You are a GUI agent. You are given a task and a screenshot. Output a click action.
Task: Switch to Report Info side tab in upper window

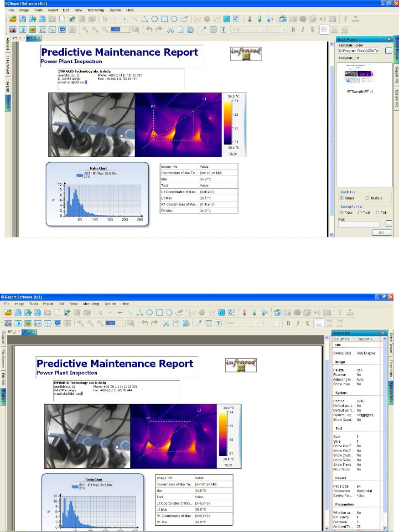click(x=396, y=75)
